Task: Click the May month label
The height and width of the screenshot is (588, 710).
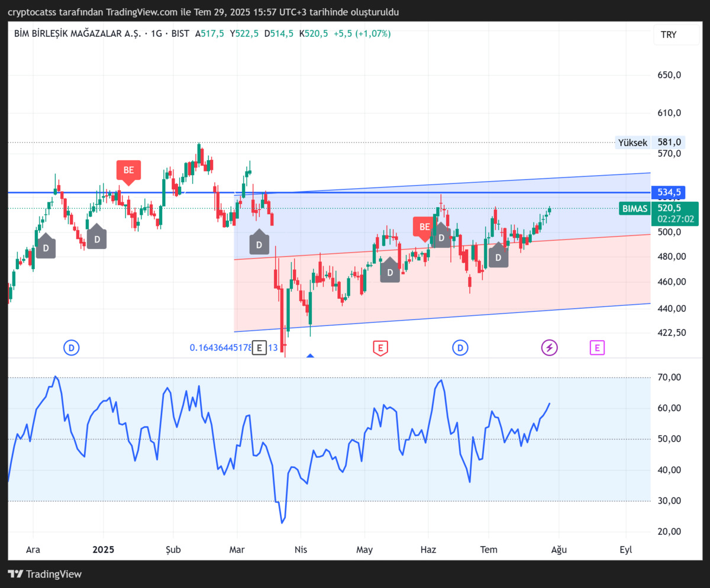Action: tap(364, 550)
